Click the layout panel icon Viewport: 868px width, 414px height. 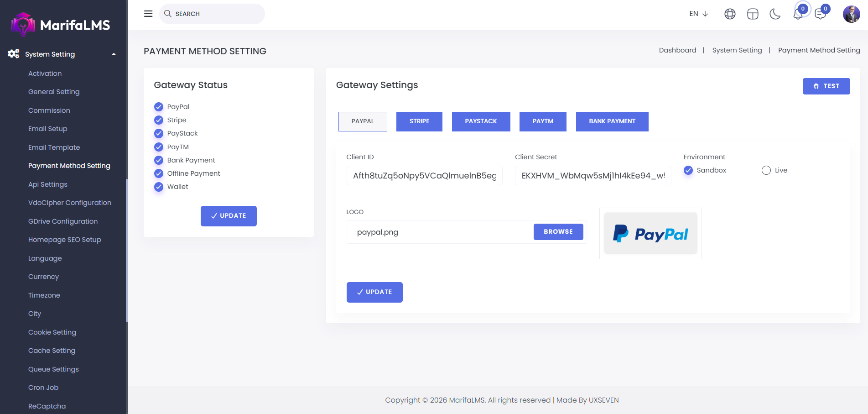click(753, 14)
